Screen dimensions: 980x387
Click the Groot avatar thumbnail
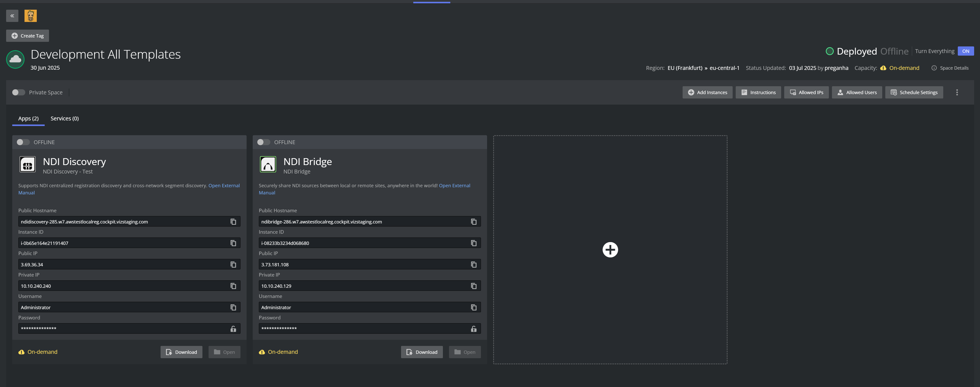[x=30, y=16]
